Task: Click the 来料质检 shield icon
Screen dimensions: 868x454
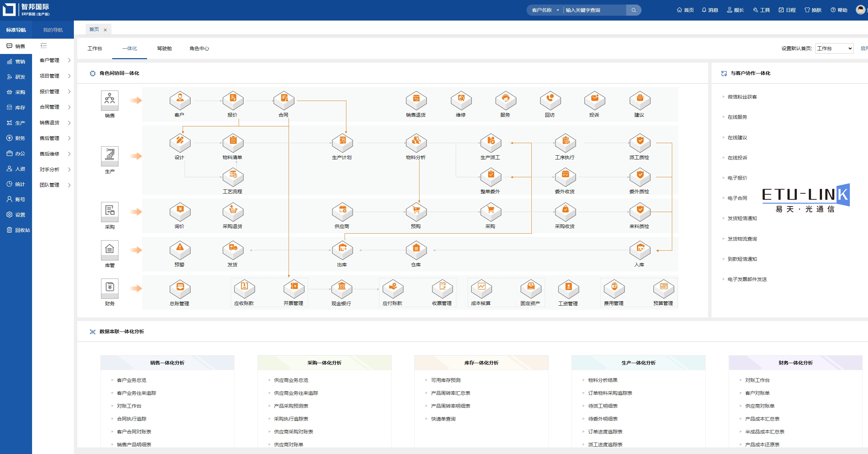Action: point(640,212)
